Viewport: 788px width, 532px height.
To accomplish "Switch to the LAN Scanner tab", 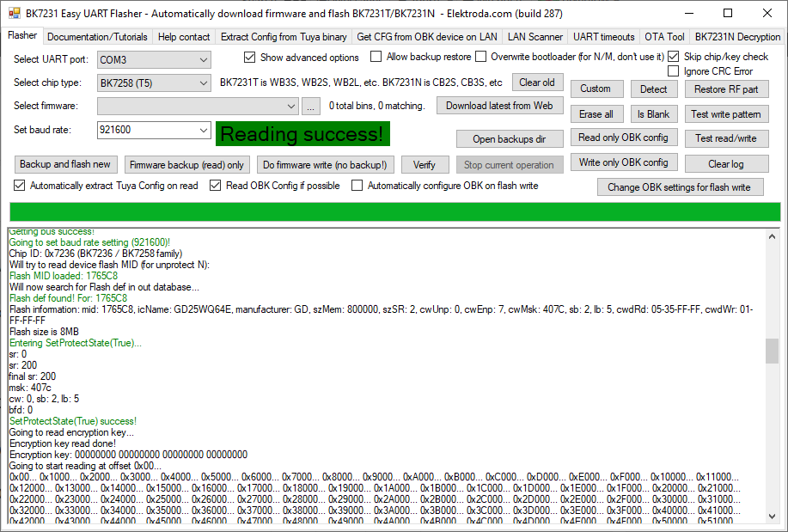I will [534, 37].
